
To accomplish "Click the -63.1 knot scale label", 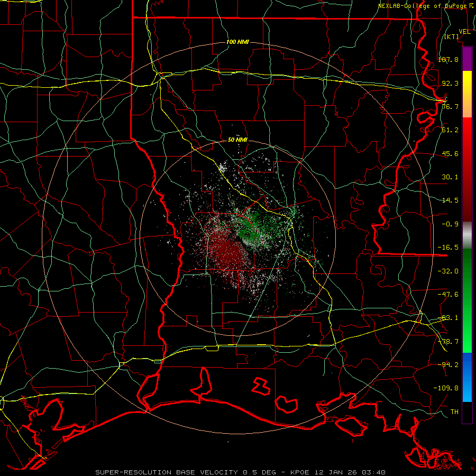I will (x=448, y=318).
